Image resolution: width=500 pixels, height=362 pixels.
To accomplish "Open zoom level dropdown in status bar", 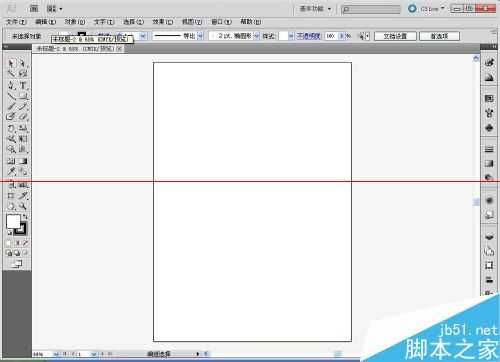I will click(x=56, y=354).
